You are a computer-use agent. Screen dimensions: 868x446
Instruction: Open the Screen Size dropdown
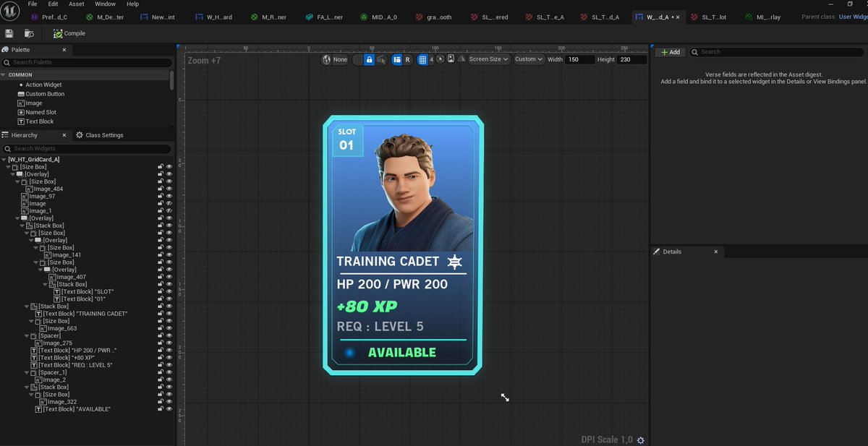(489, 59)
